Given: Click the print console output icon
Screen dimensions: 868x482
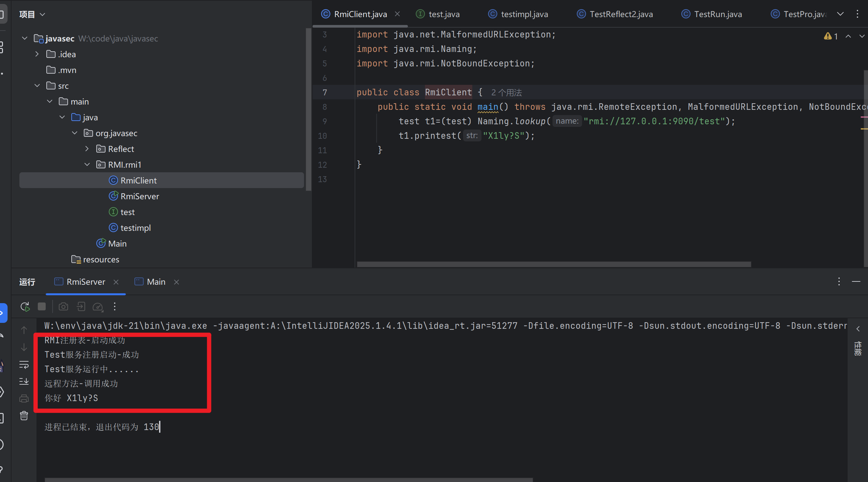Looking at the screenshot, I should click(24, 398).
